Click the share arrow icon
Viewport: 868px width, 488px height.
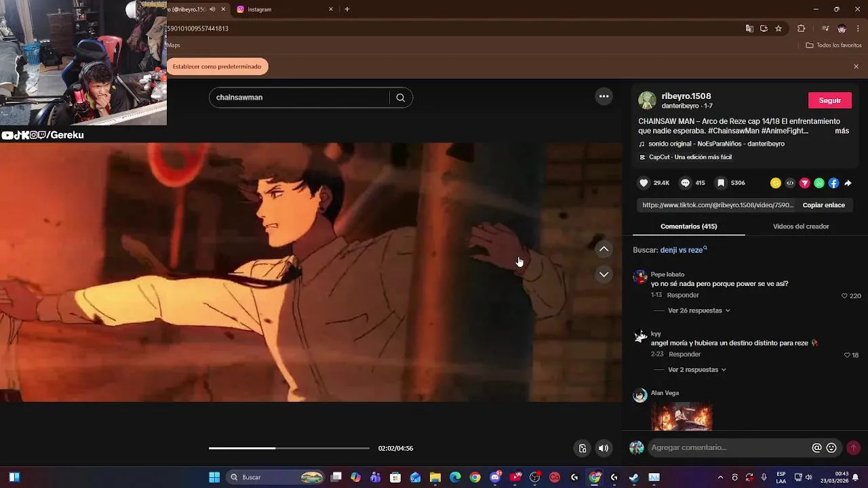(x=848, y=183)
